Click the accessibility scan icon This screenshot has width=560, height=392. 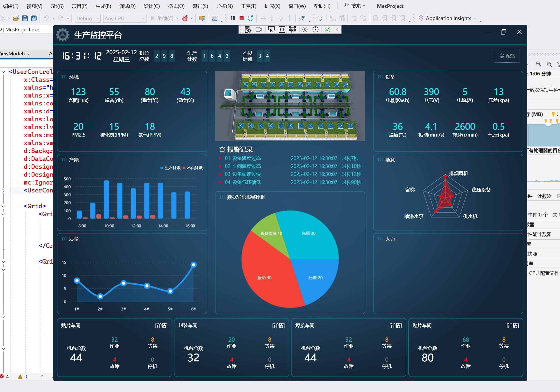coord(315,30)
